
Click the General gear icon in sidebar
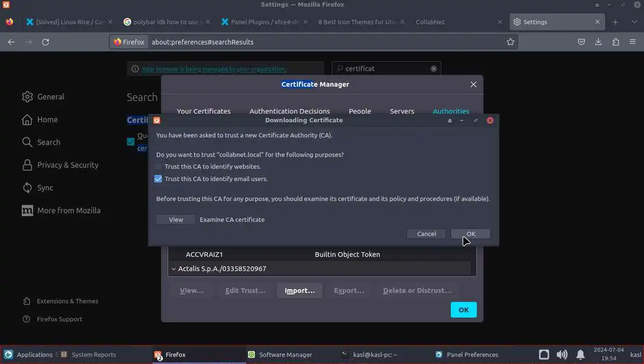click(27, 97)
